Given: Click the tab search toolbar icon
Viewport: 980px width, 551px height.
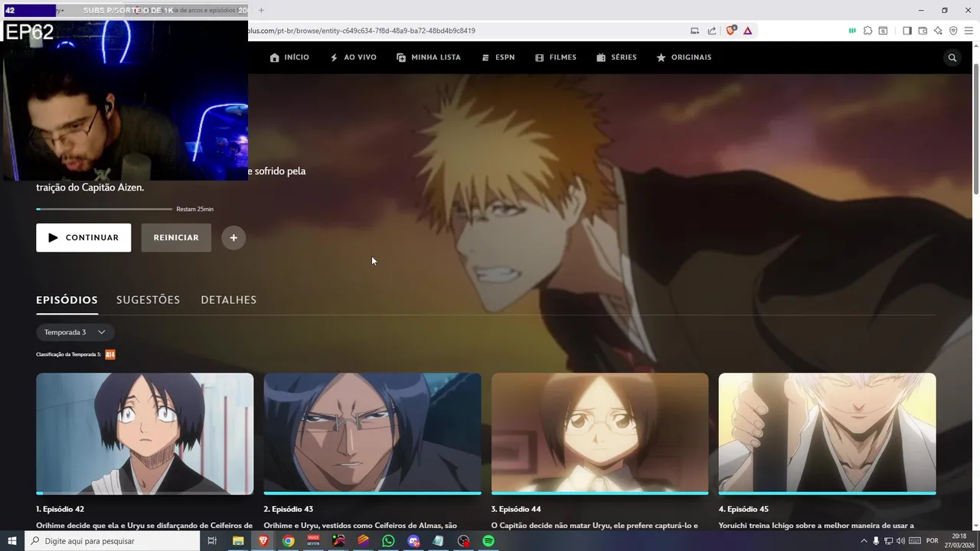Looking at the screenshot, I should point(883,31).
